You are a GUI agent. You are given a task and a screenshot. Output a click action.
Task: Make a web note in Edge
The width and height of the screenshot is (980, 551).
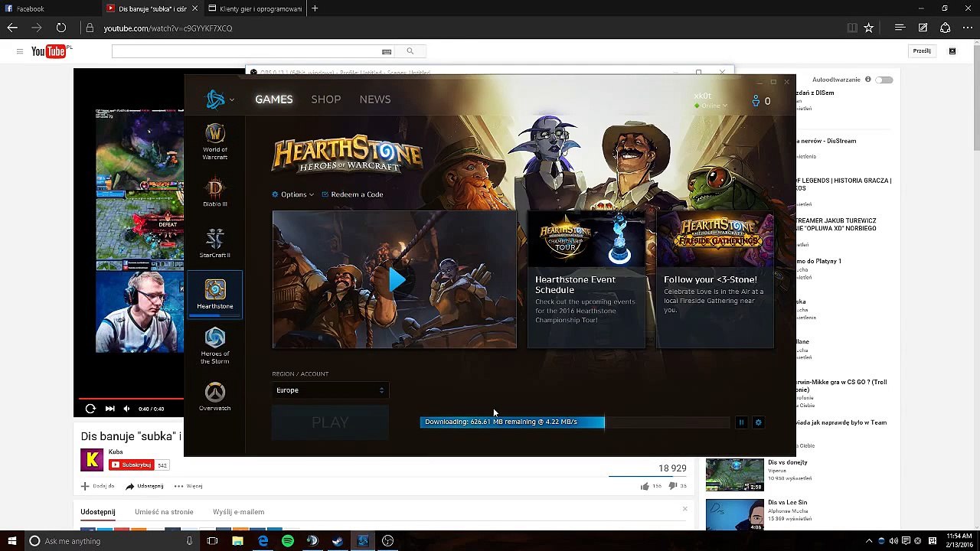point(923,28)
